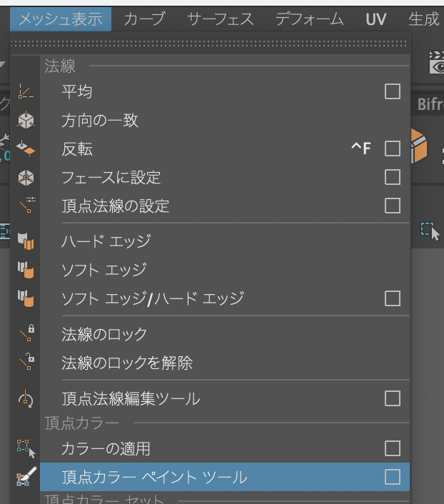Viewport: 444px width, 504px height.
Task: Open options box for ソフト エッジ/ハード エッジ
Action: click(x=393, y=298)
